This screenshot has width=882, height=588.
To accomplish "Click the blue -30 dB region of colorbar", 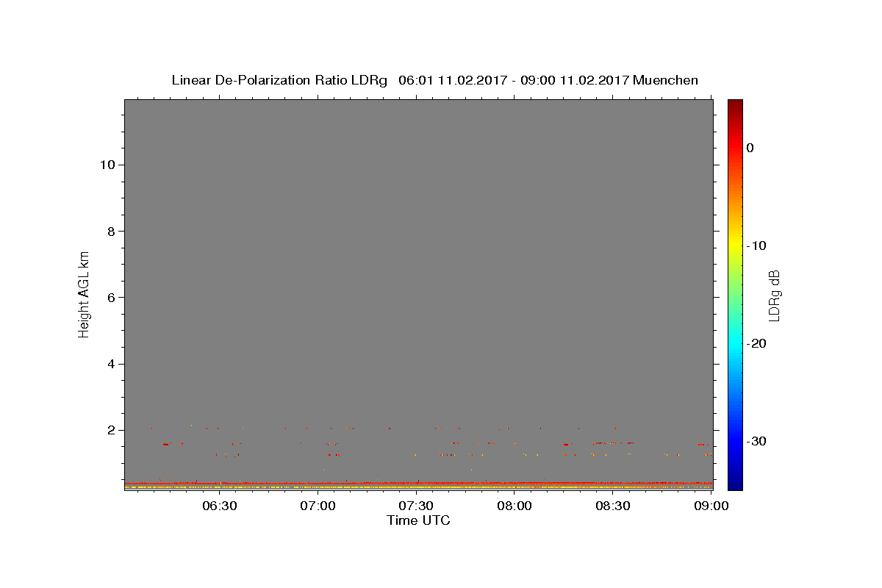I will point(735,441).
